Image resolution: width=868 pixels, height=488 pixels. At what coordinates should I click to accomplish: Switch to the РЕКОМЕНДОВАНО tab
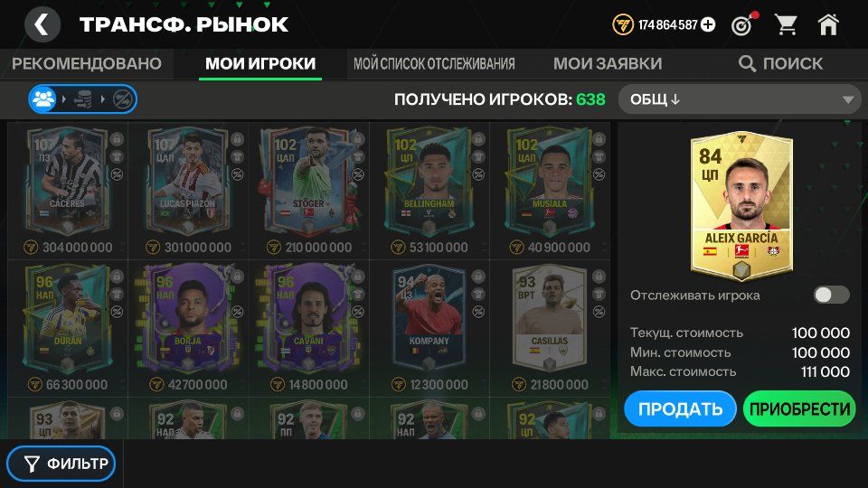coord(87,63)
